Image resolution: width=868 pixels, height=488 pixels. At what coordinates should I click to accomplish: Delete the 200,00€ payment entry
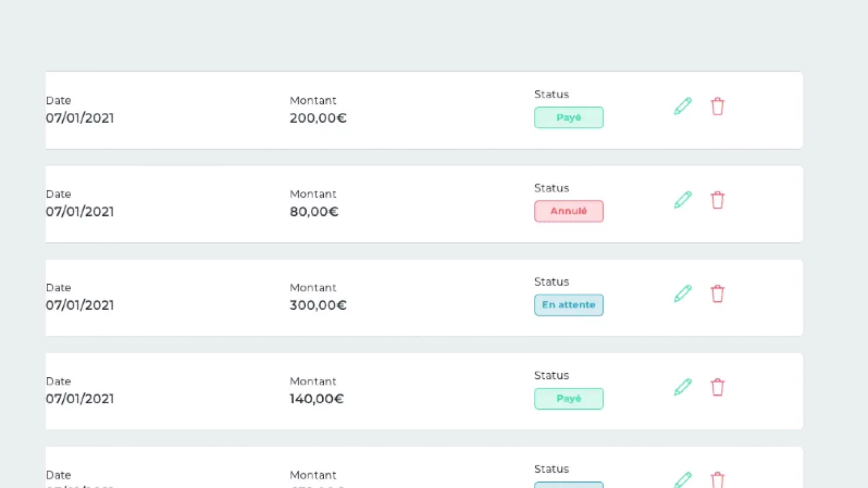click(717, 106)
